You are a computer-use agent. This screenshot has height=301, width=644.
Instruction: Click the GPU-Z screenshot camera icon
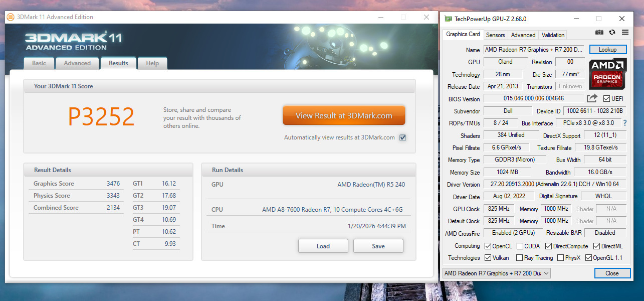599,32
